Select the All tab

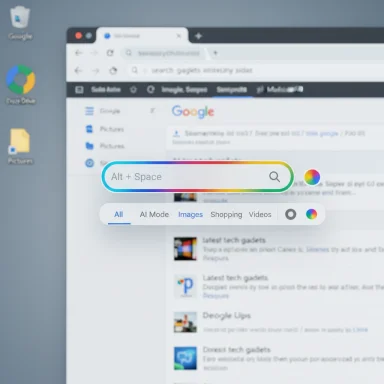pyautogui.click(x=119, y=214)
